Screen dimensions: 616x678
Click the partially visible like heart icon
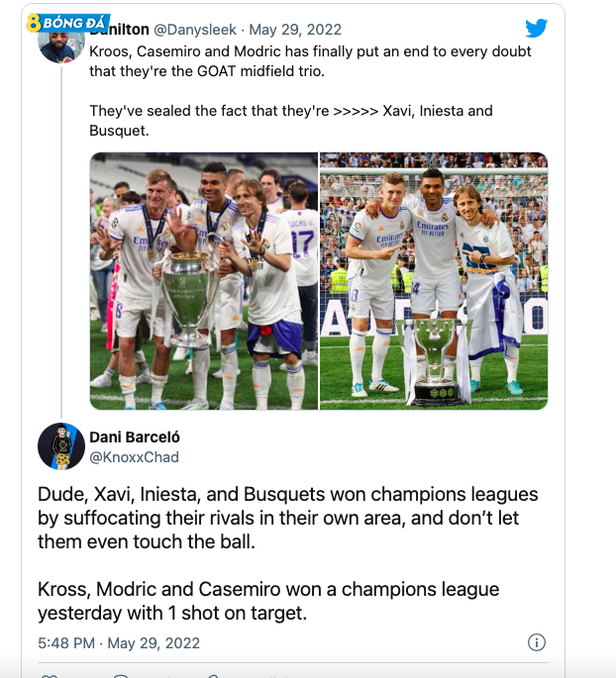coord(48,675)
